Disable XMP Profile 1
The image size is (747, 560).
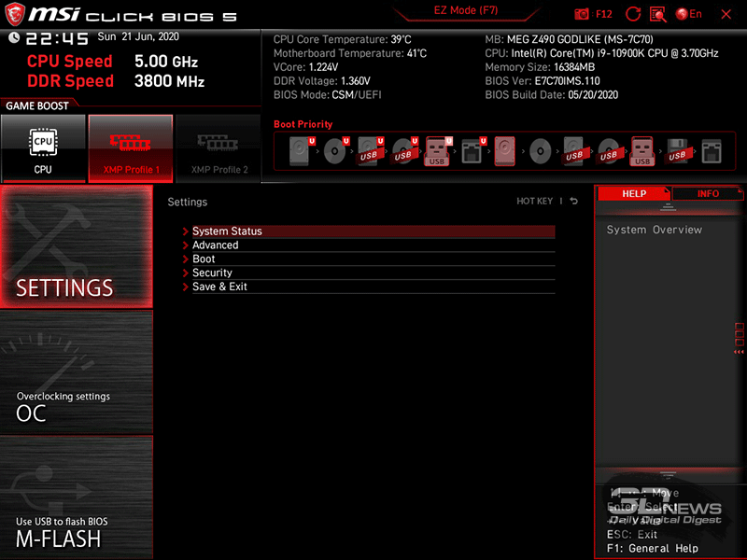pos(131,148)
